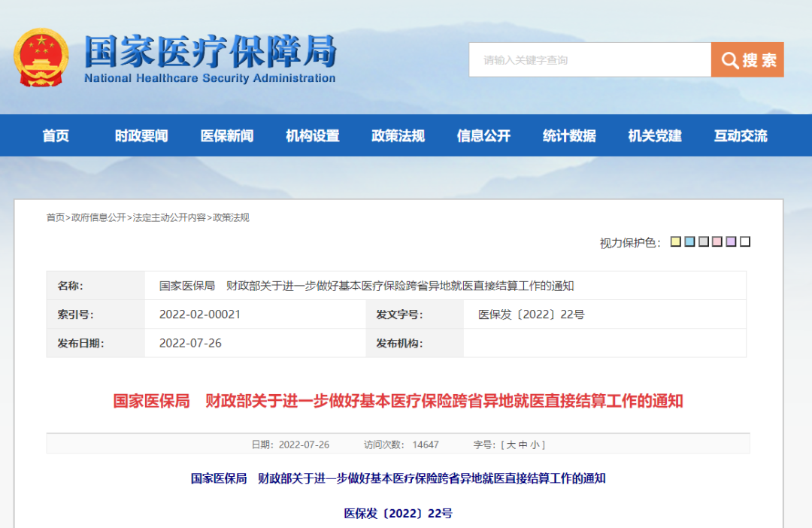Select the gray eye-protection color swatch

pyautogui.click(x=704, y=241)
